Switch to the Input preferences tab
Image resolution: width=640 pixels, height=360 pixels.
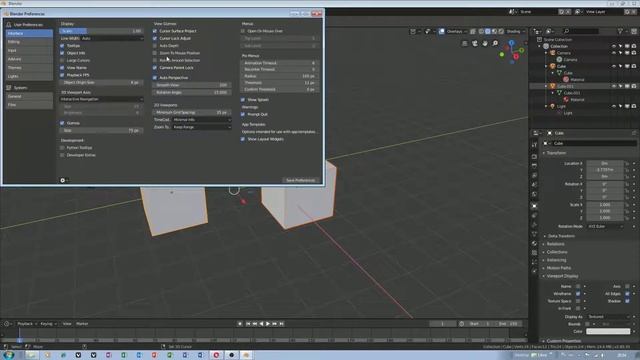tap(29, 50)
